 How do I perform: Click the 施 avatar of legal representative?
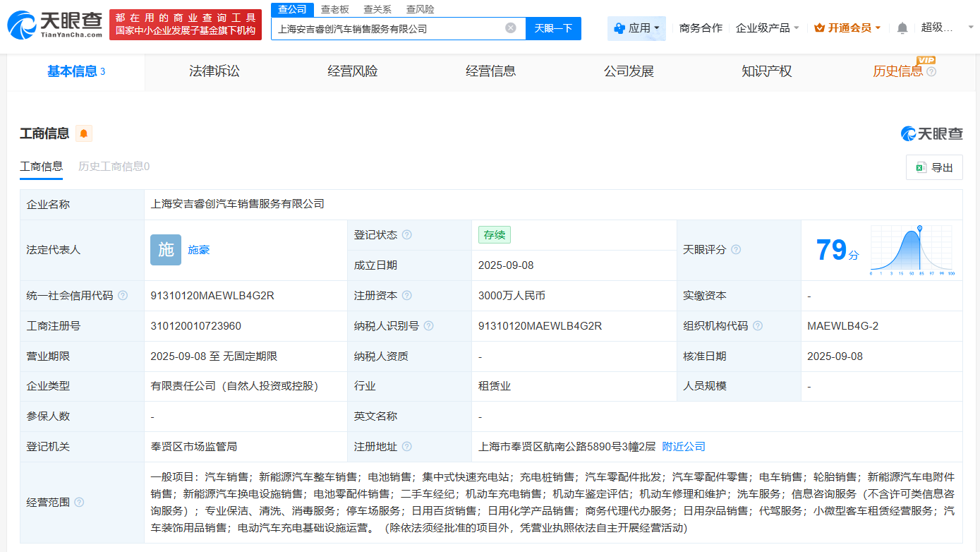tap(166, 250)
